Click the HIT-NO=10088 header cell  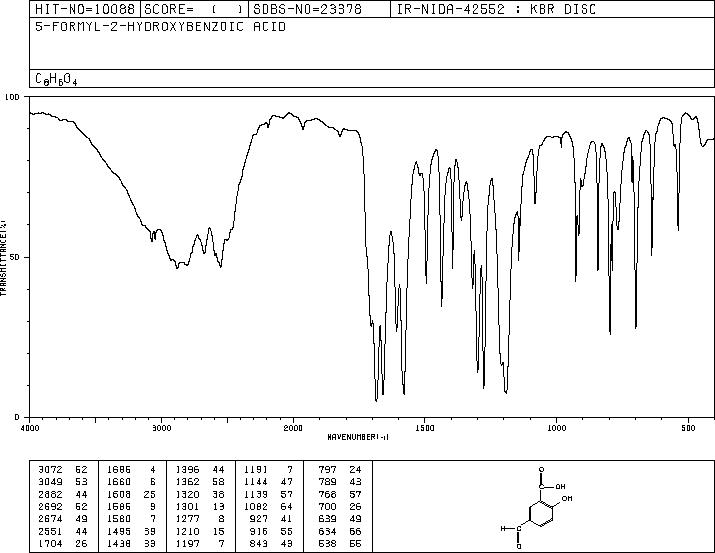[85, 9]
